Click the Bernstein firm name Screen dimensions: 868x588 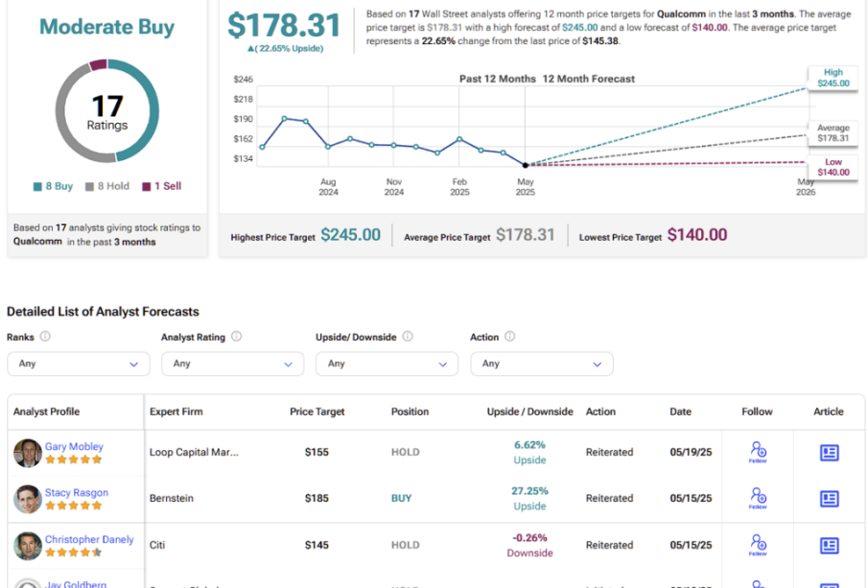click(172, 498)
